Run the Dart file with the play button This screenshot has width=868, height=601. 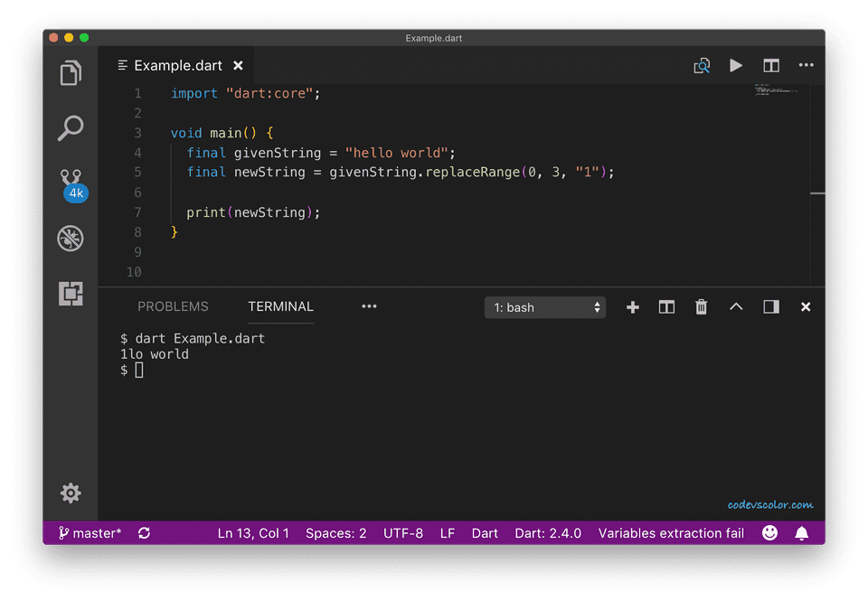[x=736, y=65]
